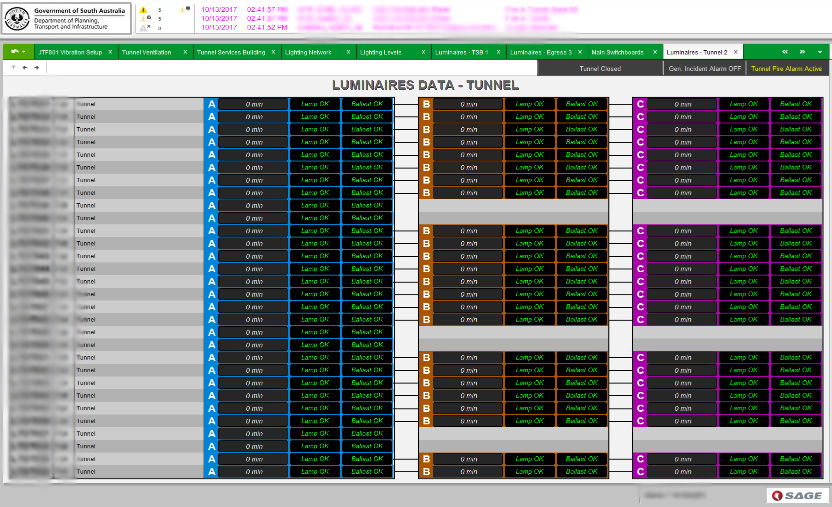Click Gen. Incident Alarm OFF indicator
832x507 pixels.
(x=705, y=68)
